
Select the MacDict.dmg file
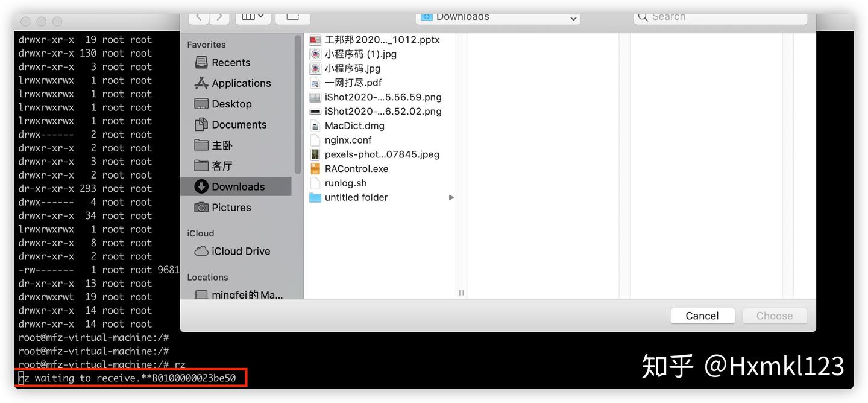pyautogui.click(x=354, y=125)
